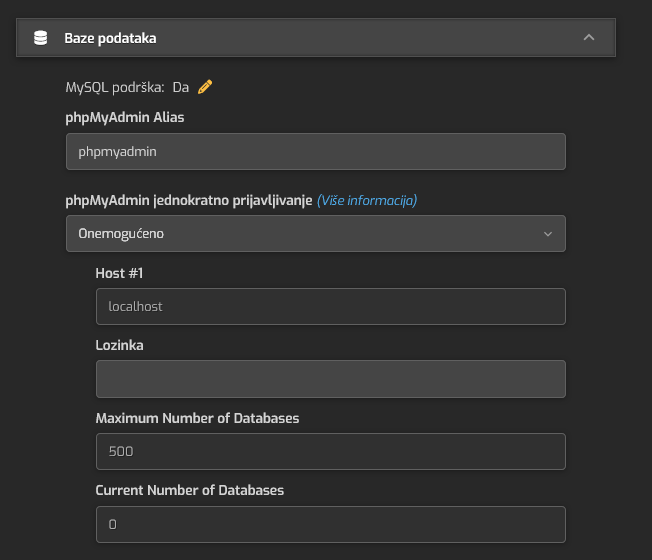Click the Current Number of Databases field
The height and width of the screenshot is (560, 652).
click(x=331, y=524)
